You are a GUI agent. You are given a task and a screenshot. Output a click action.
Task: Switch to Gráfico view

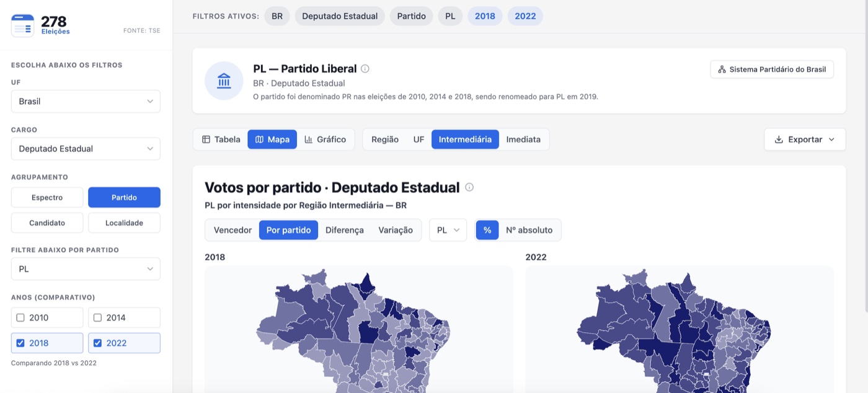(325, 139)
